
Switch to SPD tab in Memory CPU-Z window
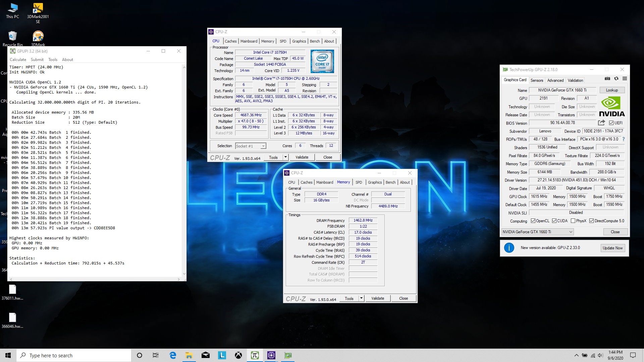[x=359, y=182]
